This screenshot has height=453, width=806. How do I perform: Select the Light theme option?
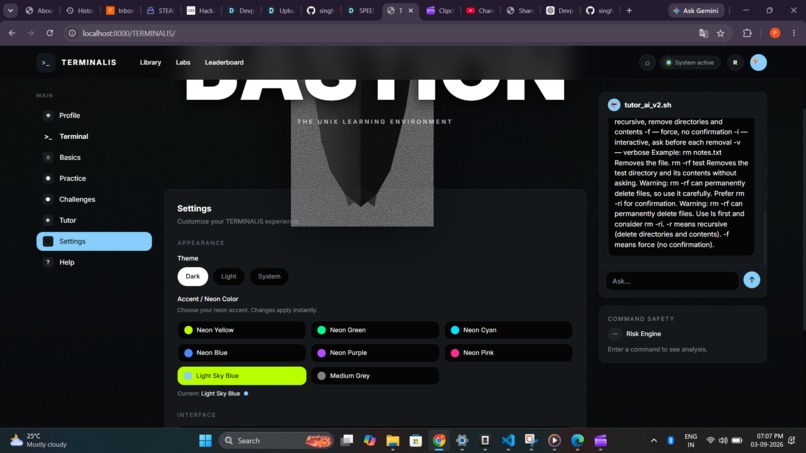[x=229, y=277]
